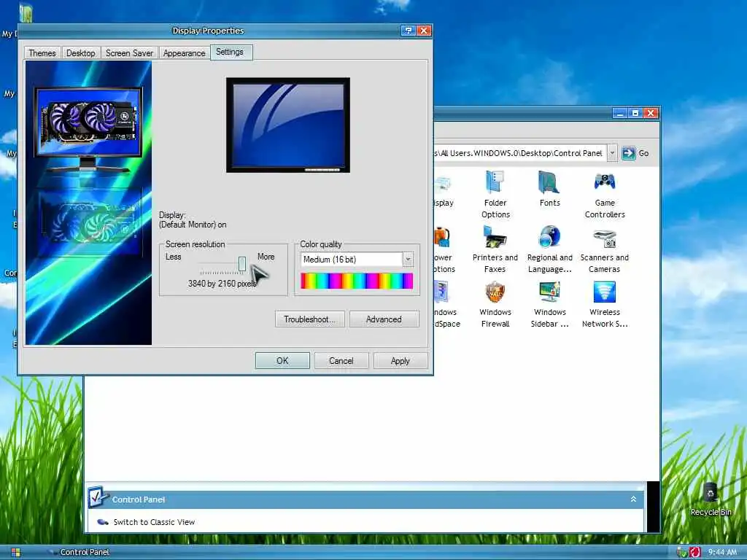The width and height of the screenshot is (747, 560).
Task: Click the Troubleshoot button
Action: 309,319
